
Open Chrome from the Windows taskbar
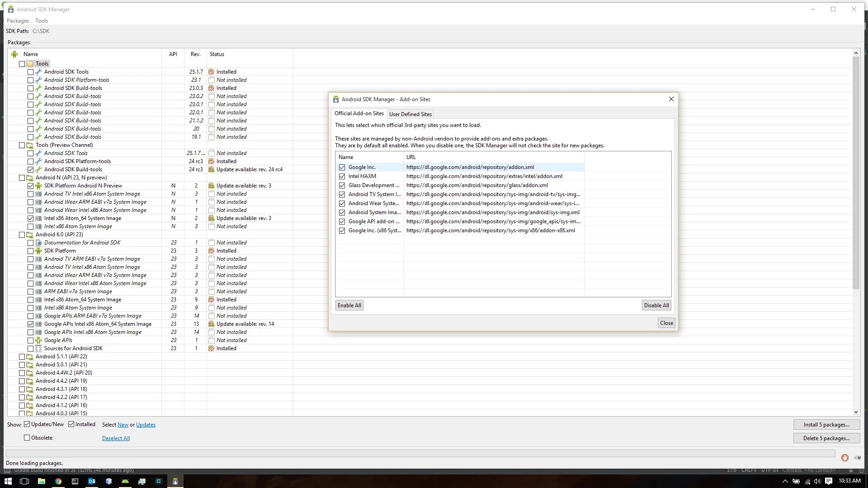[58, 481]
